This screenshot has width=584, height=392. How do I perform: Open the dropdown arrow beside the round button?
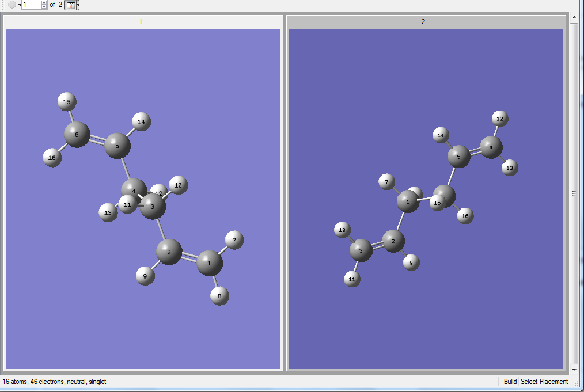pyautogui.click(x=20, y=5)
